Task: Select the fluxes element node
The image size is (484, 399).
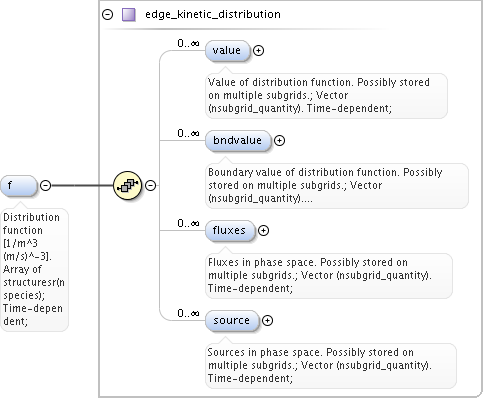Action: 230,231
